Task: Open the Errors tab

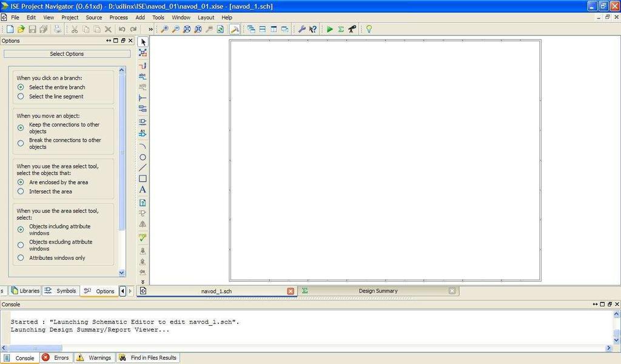Action: click(x=56, y=358)
